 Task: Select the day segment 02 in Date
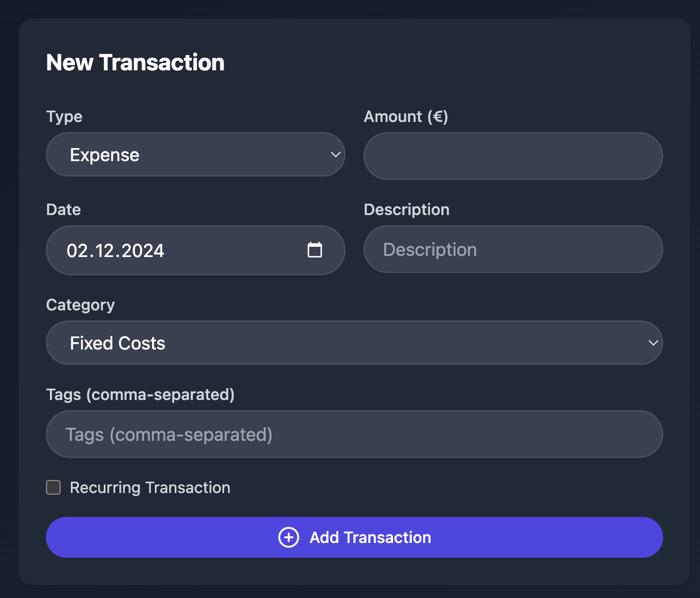(75, 250)
